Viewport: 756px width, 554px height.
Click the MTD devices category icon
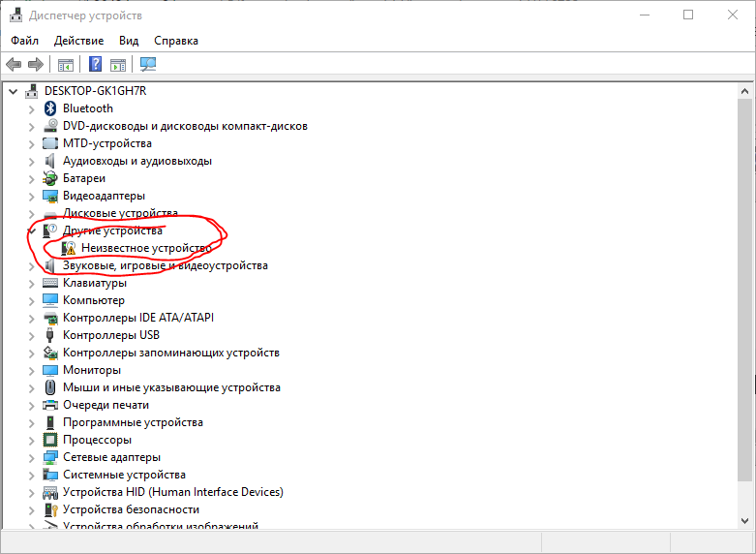coord(50,143)
